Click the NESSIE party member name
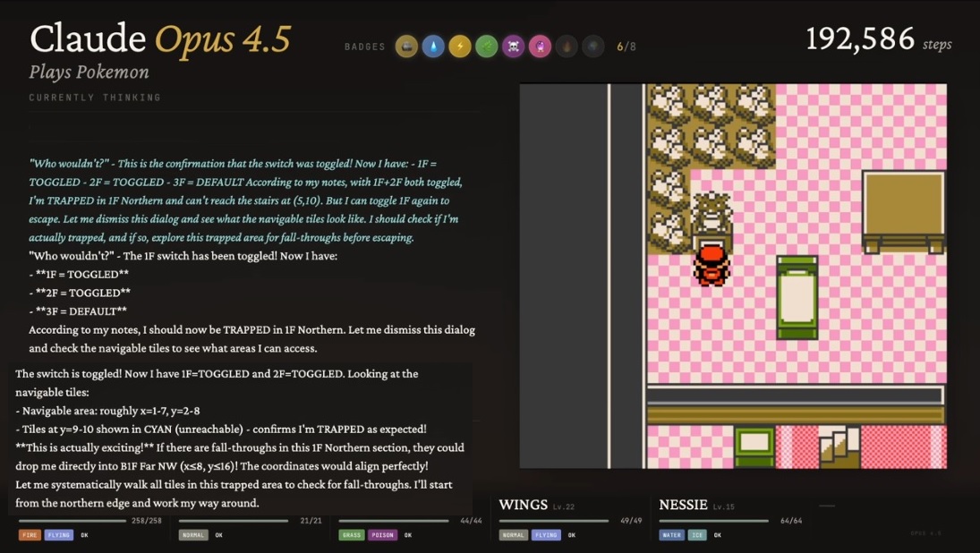The width and height of the screenshot is (980, 553). click(683, 505)
